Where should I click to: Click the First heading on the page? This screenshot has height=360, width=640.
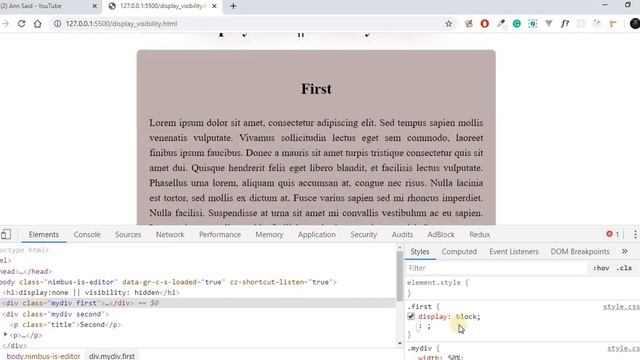coord(316,89)
